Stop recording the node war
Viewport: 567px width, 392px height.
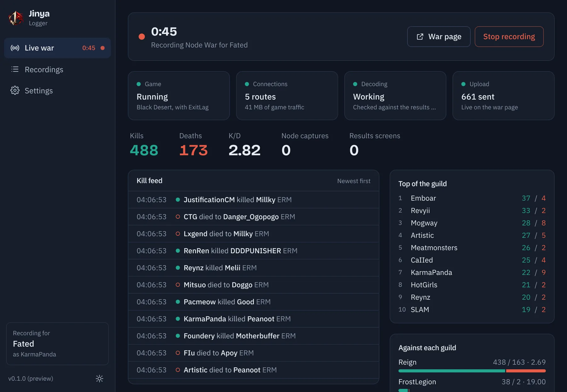coord(509,37)
